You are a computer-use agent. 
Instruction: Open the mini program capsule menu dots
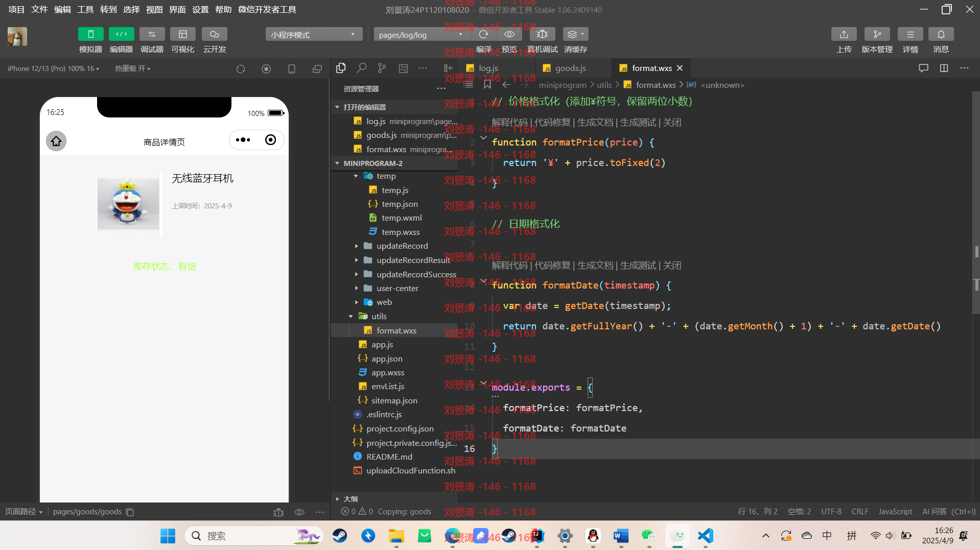pos(243,140)
